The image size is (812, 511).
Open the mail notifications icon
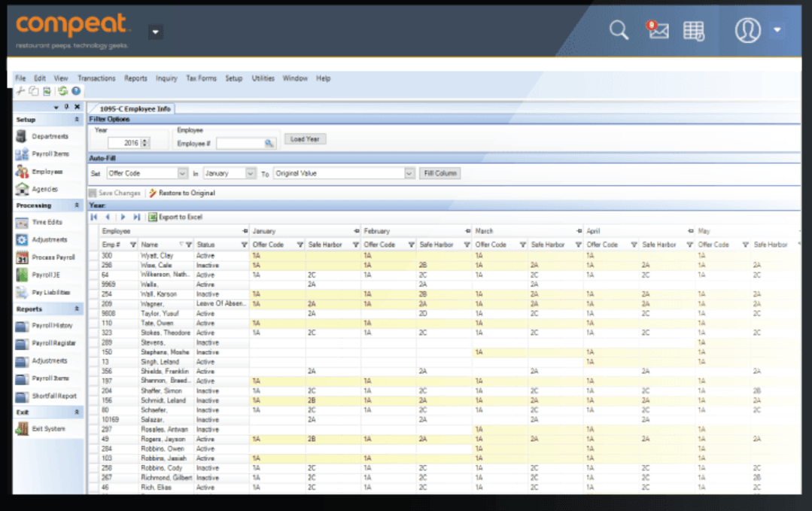point(657,30)
